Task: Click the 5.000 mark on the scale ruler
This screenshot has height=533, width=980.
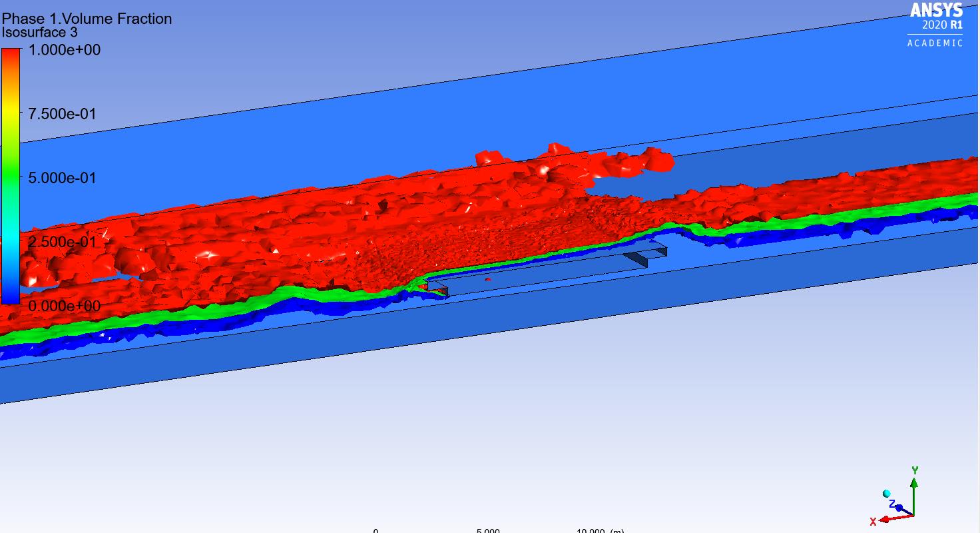Action: (487, 530)
